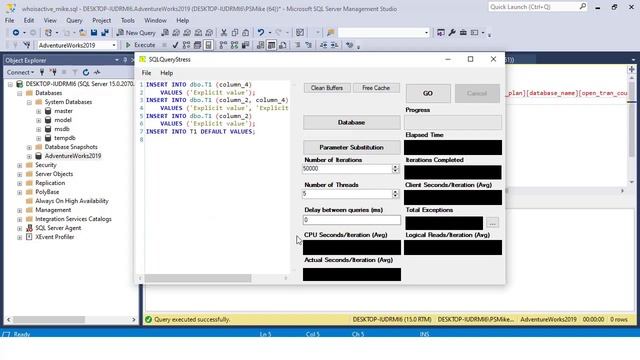
Task: Click Undo arrow icon
Action: [x=260, y=33]
